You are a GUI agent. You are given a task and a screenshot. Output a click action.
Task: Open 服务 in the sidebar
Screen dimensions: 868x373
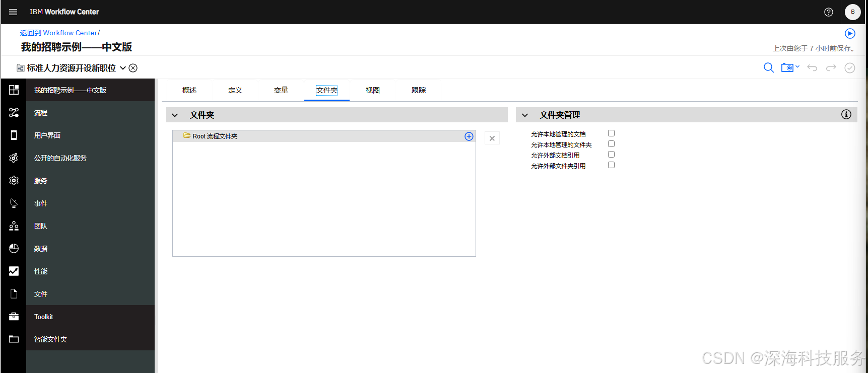click(91, 181)
